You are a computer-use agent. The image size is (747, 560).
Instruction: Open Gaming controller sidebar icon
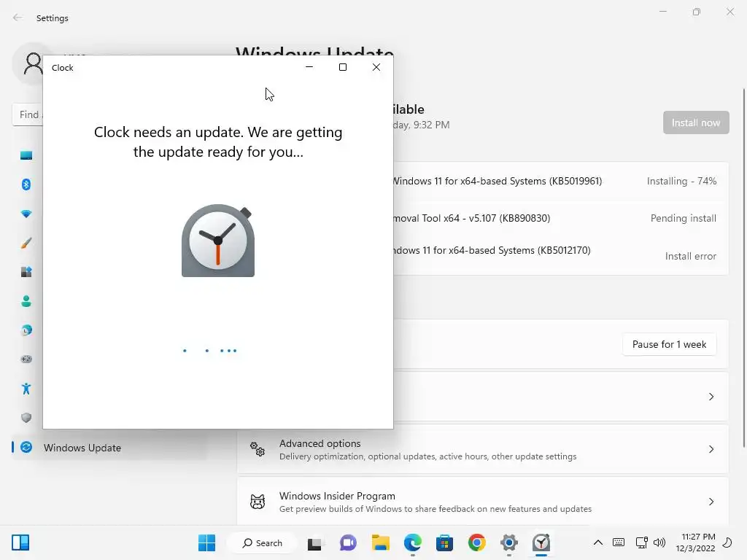26,359
